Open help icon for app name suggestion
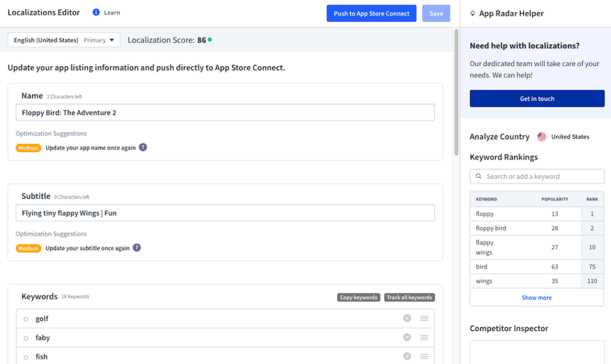 pos(143,147)
